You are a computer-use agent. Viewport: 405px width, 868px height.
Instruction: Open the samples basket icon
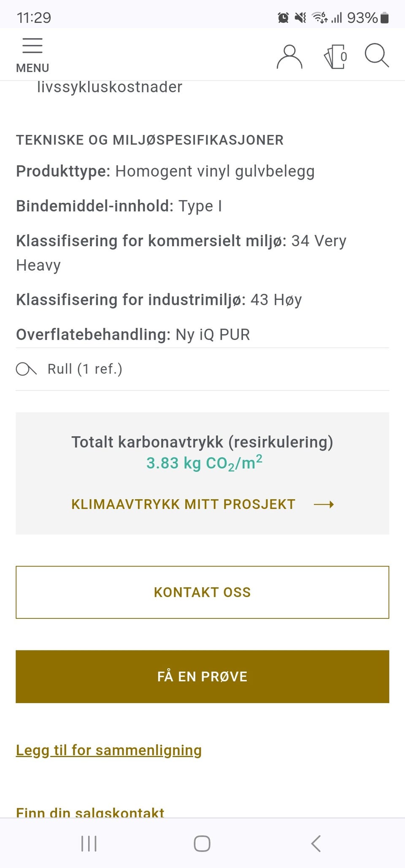click(335, 56)
